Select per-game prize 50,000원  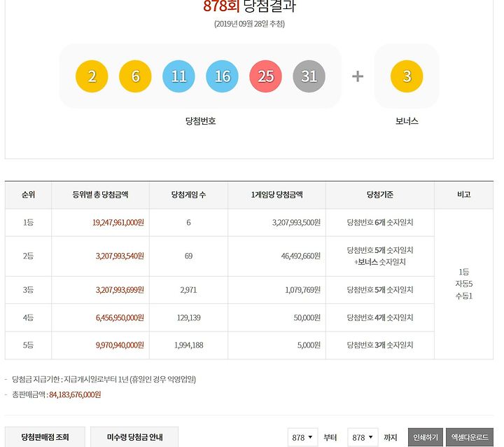(307, 317)
